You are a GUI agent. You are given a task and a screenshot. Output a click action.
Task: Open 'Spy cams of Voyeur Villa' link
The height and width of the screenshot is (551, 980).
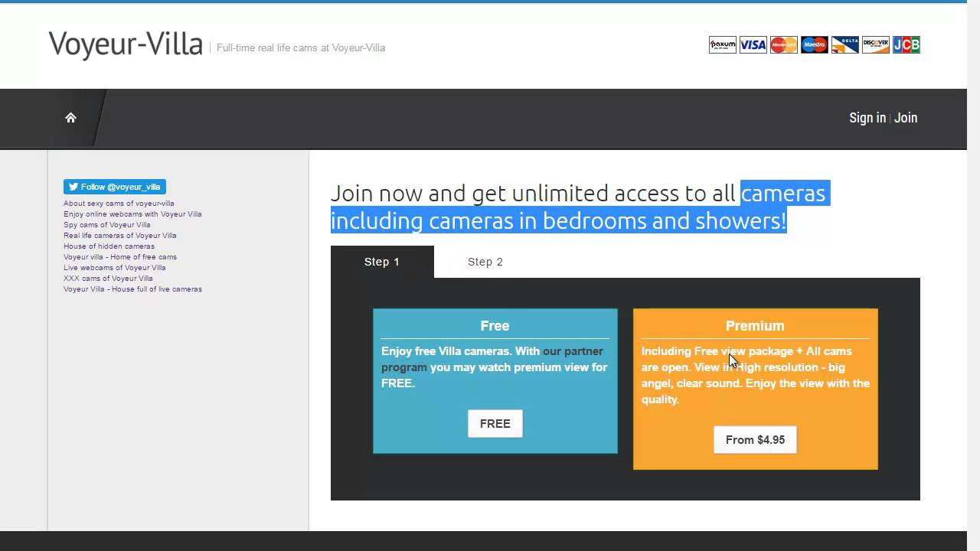point(107,225)
